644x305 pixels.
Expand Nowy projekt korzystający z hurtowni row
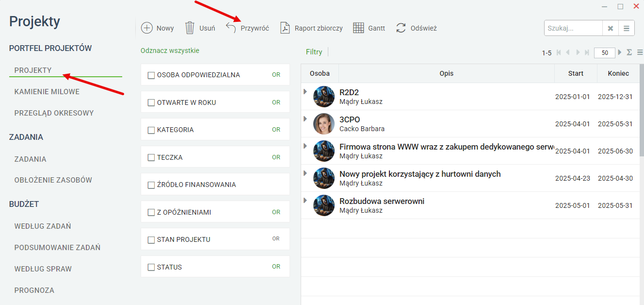[x=306, y=173]
